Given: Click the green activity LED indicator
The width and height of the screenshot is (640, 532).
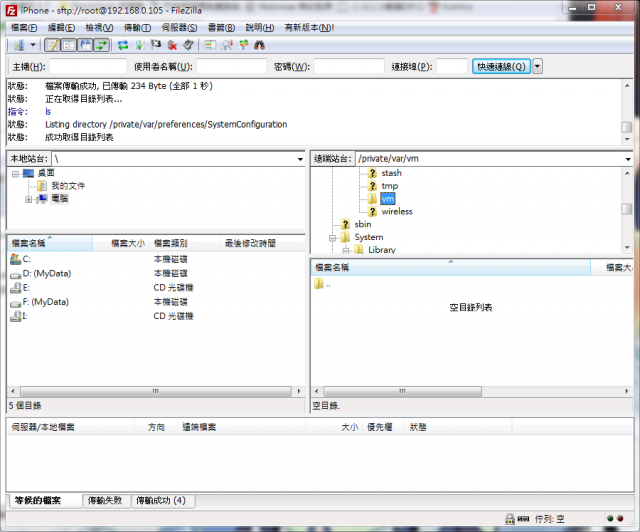Looking at the screenshot, I should click(610, 519).
